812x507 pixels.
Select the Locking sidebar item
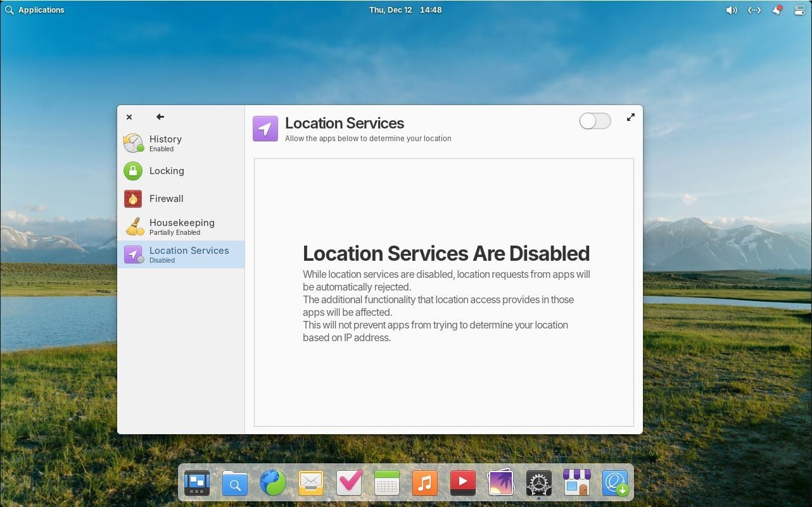(x=181, y=171)
